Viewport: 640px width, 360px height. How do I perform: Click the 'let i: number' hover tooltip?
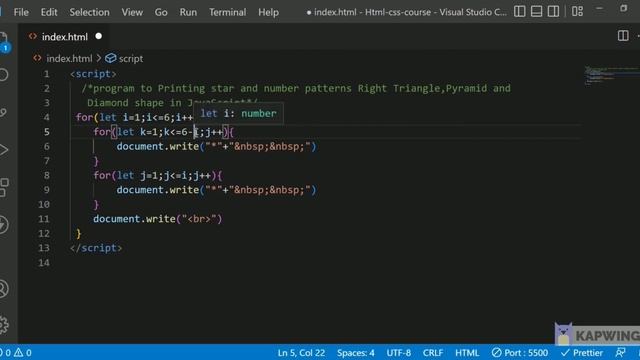pos(238,113)
